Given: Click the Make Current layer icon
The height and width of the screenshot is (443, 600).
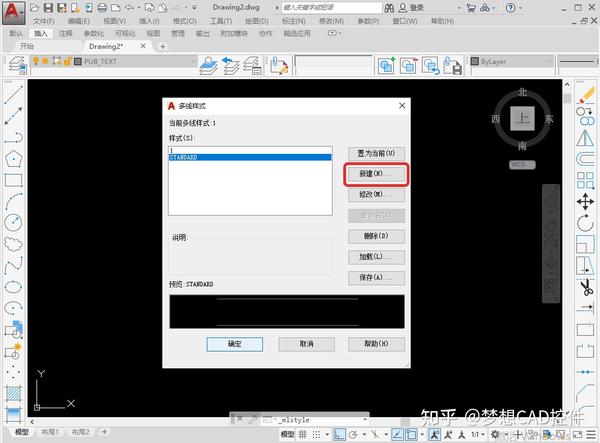Looking at the screenshot, I should coord(209,65).
